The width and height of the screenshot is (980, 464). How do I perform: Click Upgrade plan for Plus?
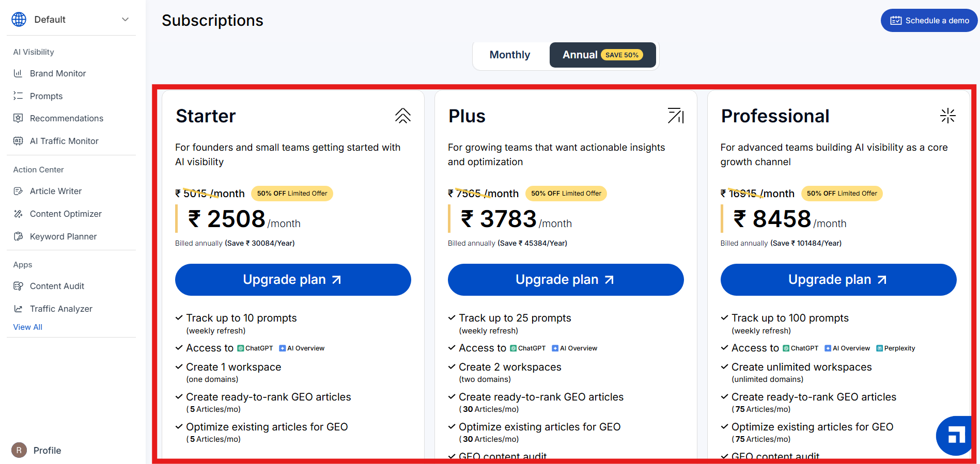566,280
